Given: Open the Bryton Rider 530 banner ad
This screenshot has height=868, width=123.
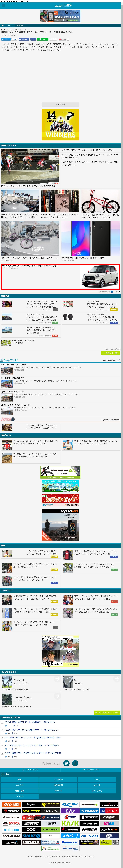Looking at the screenshot, I should [x=60, y=16].
